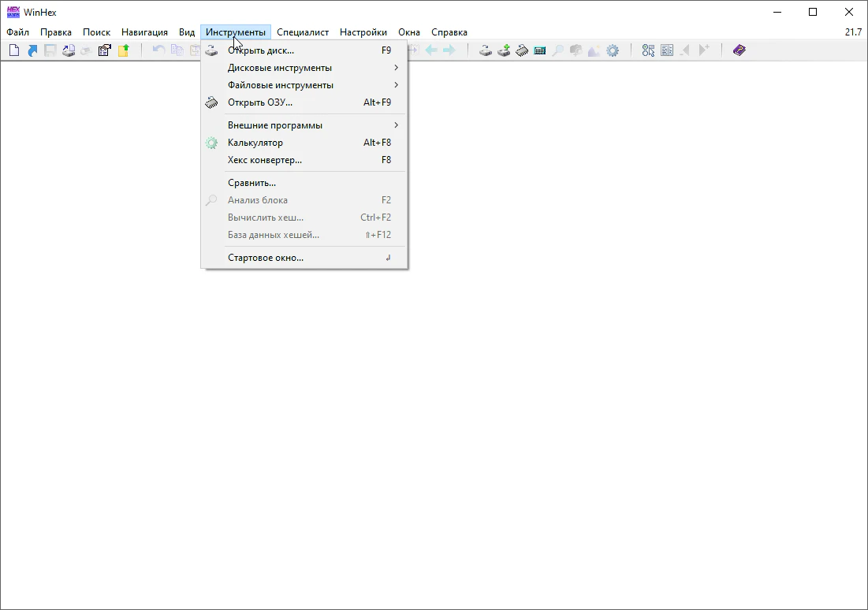Screen dimensions: 868x610
Task: Click the disk with green plus icon
Action: tap(504, 50)
